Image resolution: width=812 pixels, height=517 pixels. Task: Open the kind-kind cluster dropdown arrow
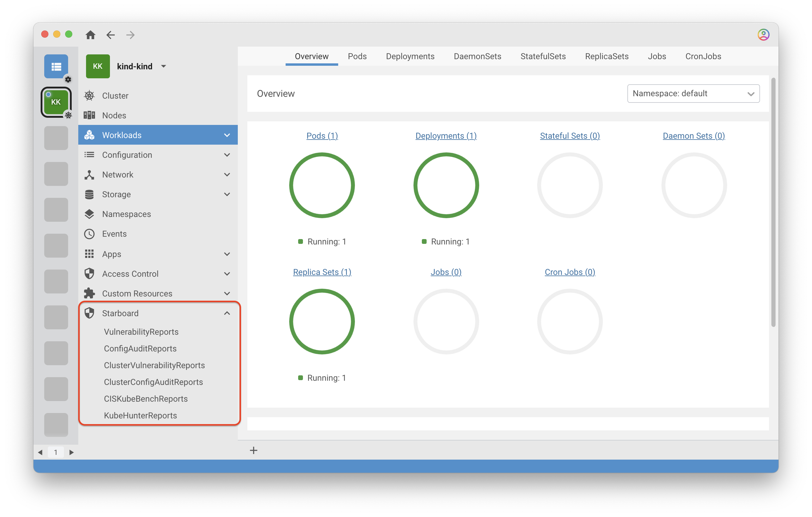[163, 66]
